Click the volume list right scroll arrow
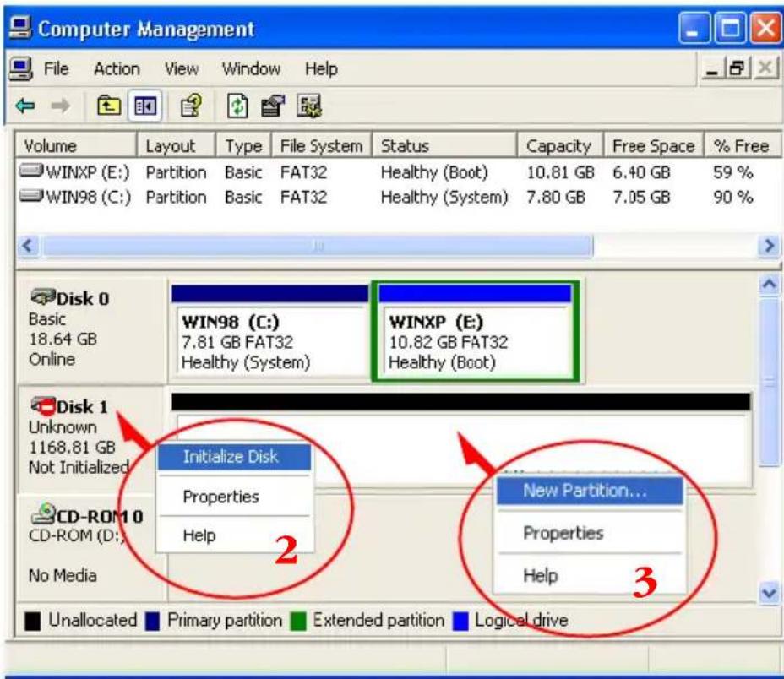784x679 pixels. [x=770, y=246]
